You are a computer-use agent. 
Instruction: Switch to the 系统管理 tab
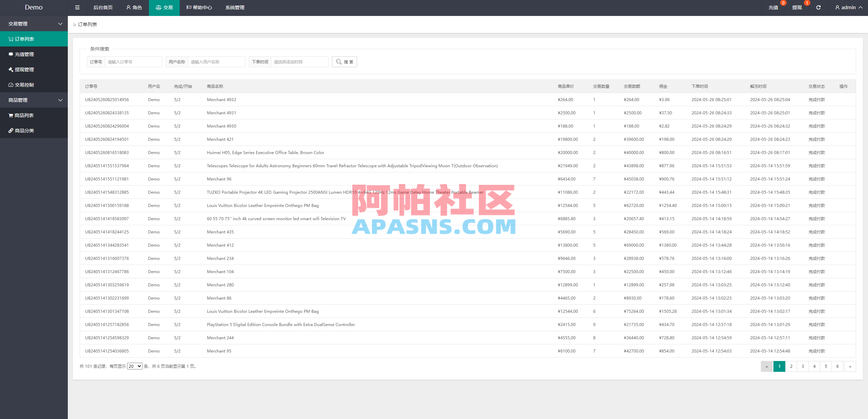coord(235,7)
